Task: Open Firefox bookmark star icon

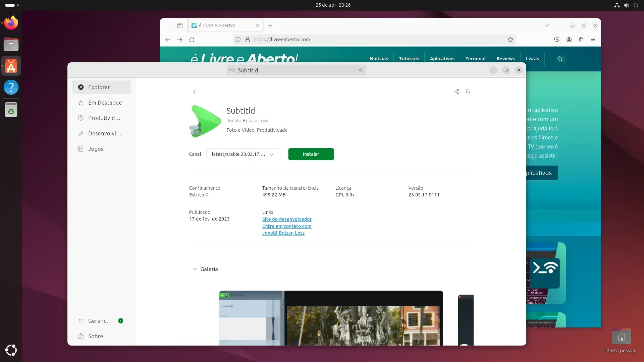Action: (511, 40)
